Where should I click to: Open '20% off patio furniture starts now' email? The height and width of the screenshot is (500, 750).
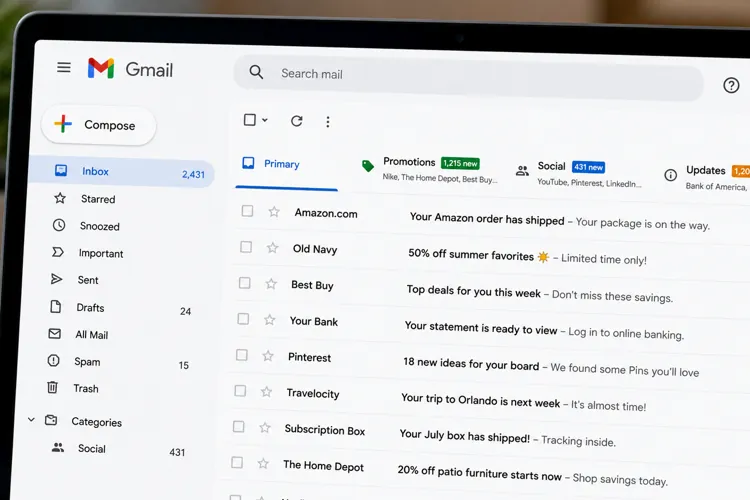[479, 473]
